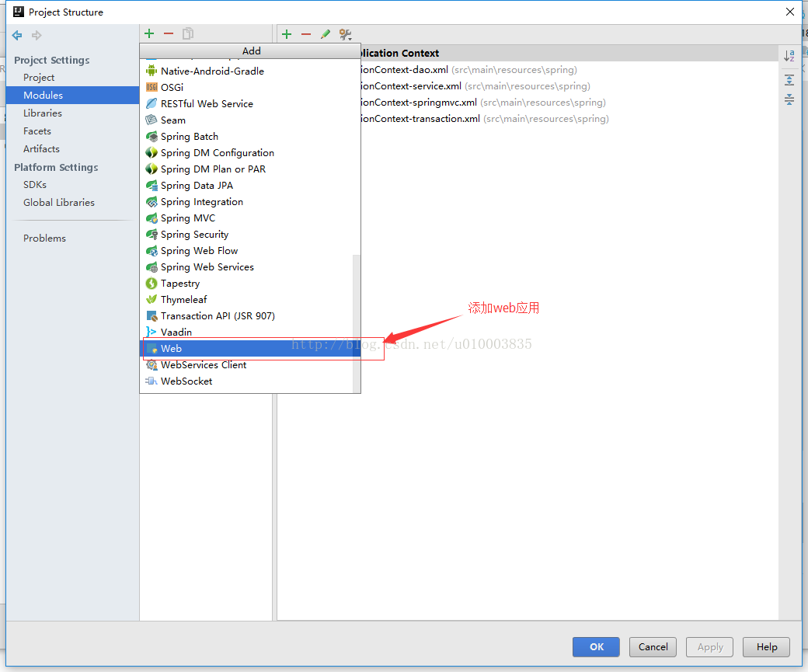Choose Seam from the Add list
This screenshot has height=672, width=808.
[250, 120]
